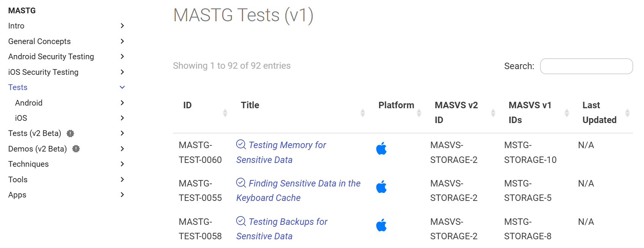Screen dimensions: 644x248
Task: Click the checkmark icon before Testing Backups title
Action: click(240, 221)
